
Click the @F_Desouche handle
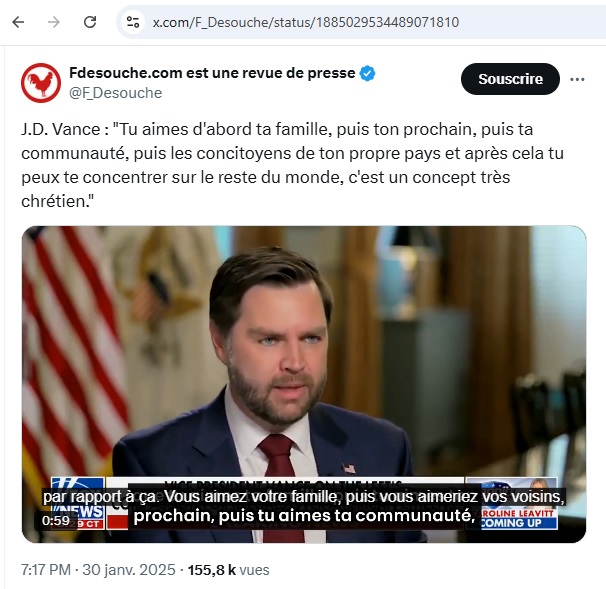click(x=115, y=93)
